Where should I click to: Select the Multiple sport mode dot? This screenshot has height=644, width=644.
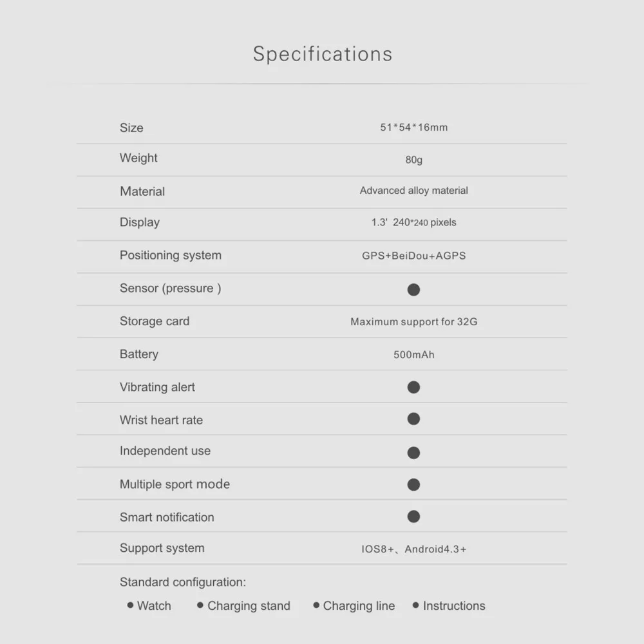click(x=413, y=485)
